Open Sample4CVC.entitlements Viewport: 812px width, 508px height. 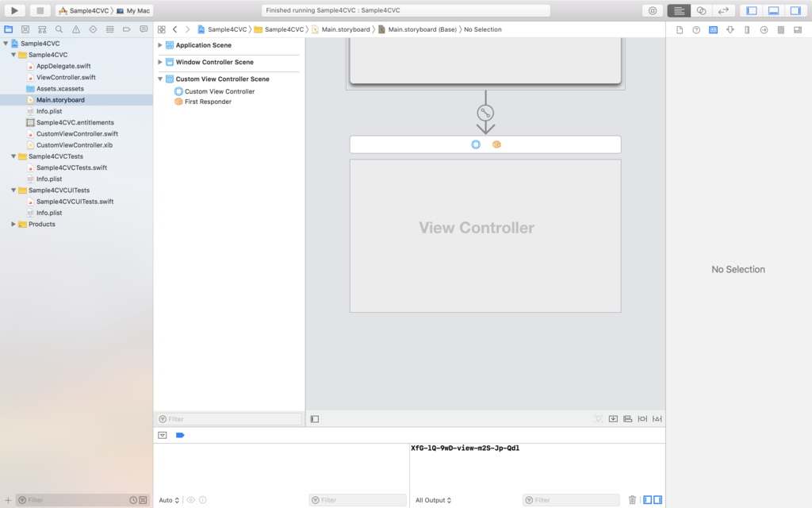[75, 122]
